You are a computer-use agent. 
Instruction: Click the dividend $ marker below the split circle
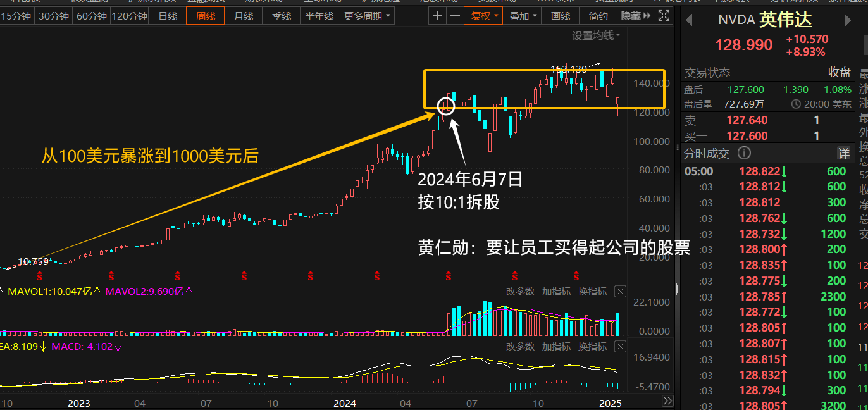(x=449, y=276)
